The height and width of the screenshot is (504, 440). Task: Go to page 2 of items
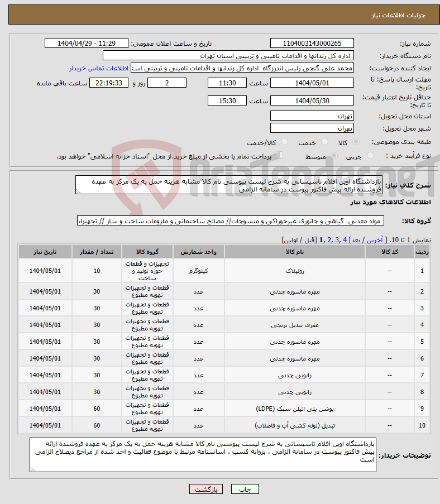[x=329, y=240]
